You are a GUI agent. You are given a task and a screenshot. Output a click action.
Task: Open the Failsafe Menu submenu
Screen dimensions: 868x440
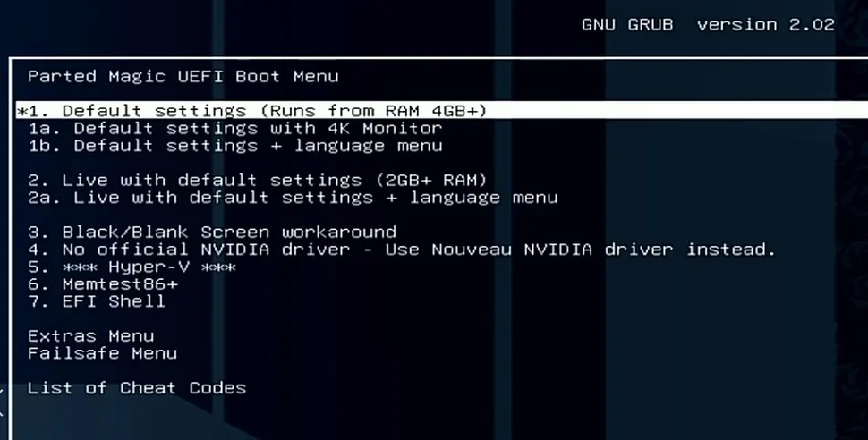click(x=102, y=353)
